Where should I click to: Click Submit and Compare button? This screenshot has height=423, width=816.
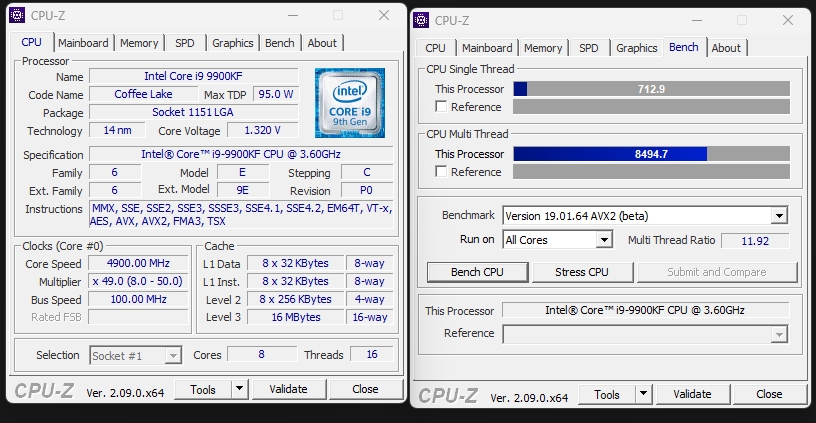717,272
